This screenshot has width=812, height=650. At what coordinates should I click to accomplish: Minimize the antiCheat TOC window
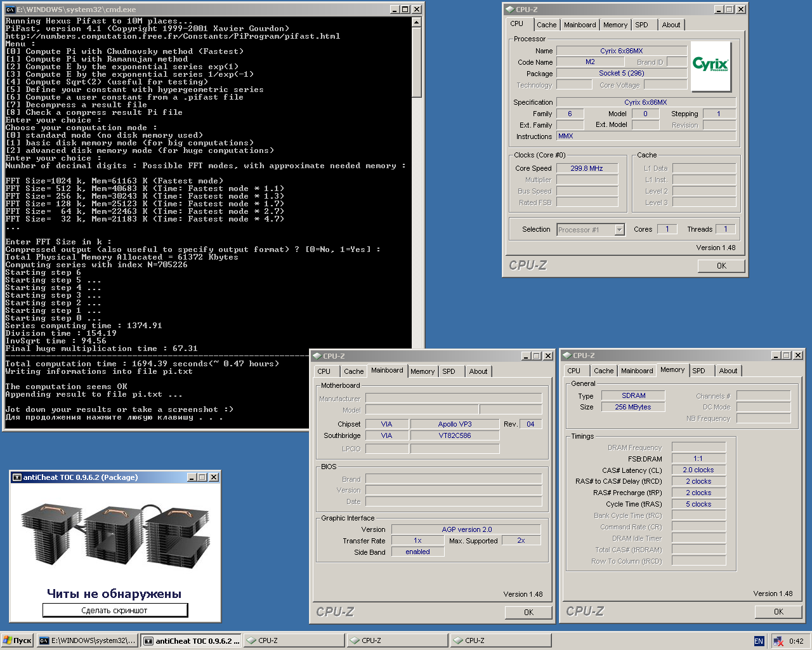(192, 477)
